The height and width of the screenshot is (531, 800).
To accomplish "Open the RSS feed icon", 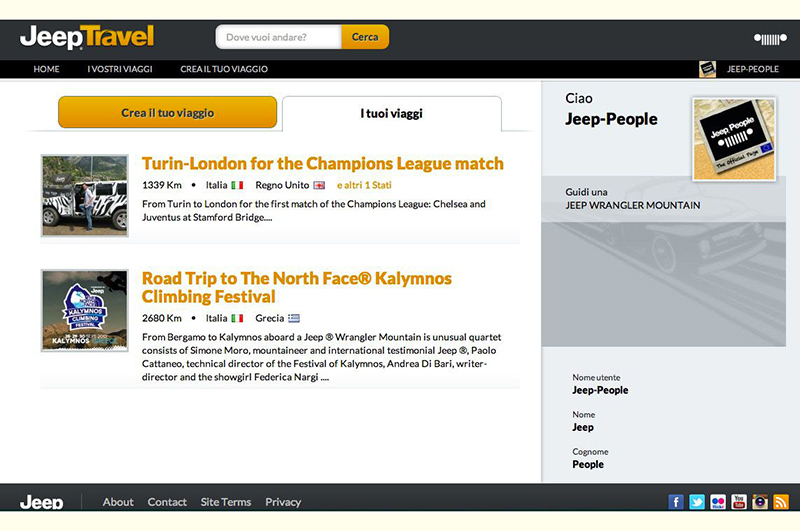I will point(781,502).
